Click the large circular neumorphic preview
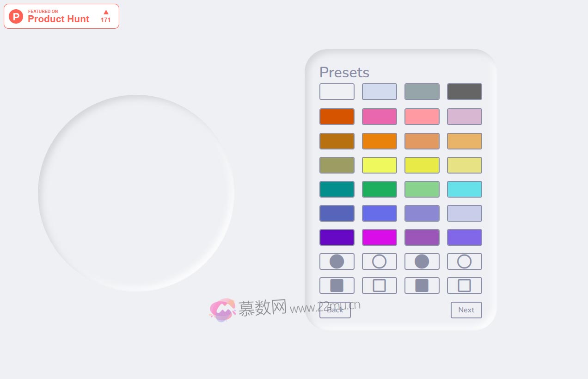This screenshot has width=588, height=379. pyautogui.click(x=136, y=193)
